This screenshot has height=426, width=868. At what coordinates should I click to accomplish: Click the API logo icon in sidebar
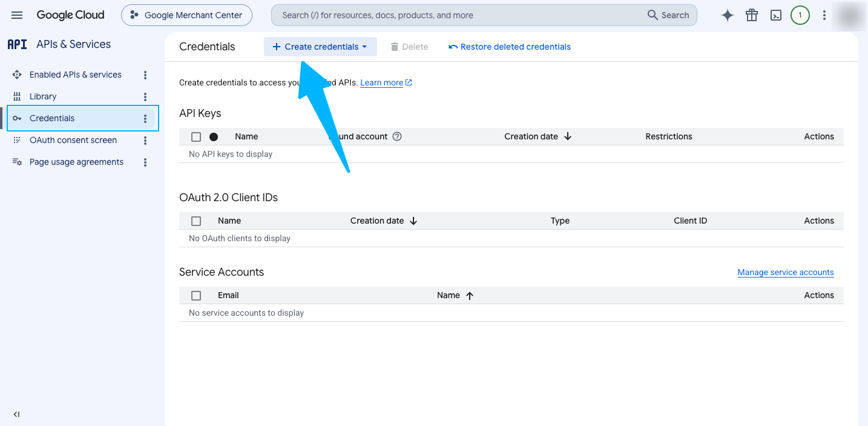tap(17, 44)
